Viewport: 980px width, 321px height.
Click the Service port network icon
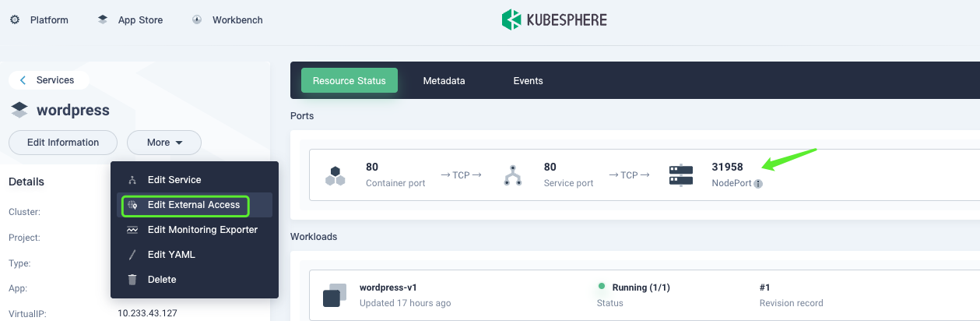[512, 175]
